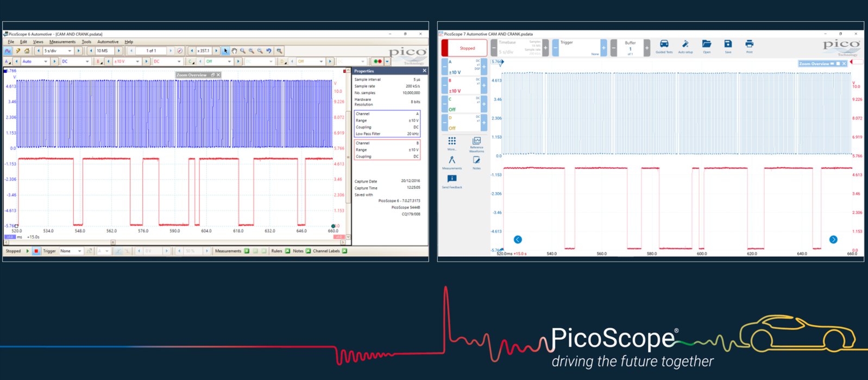
Task: Open the Channel B ±10 V range dropdown
Action: pos(127,62)
